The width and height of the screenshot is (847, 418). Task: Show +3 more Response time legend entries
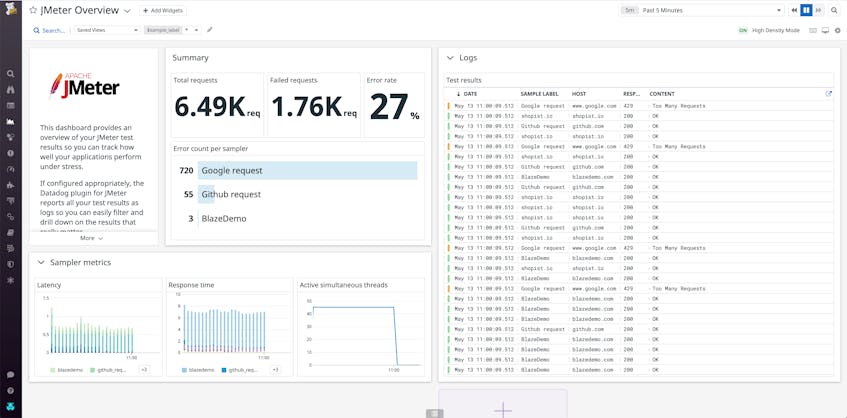(275, 370)
